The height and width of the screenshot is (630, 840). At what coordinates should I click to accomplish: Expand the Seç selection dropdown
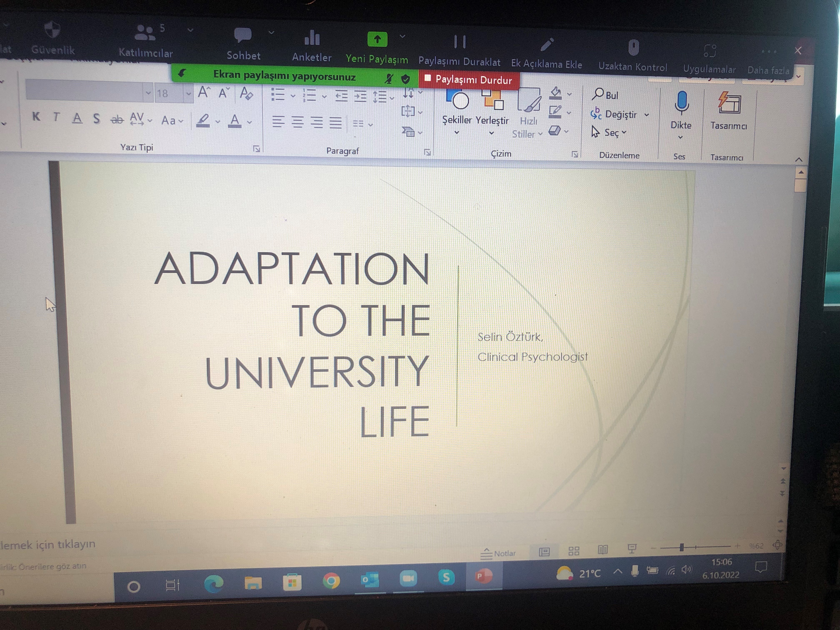point(624,132)
